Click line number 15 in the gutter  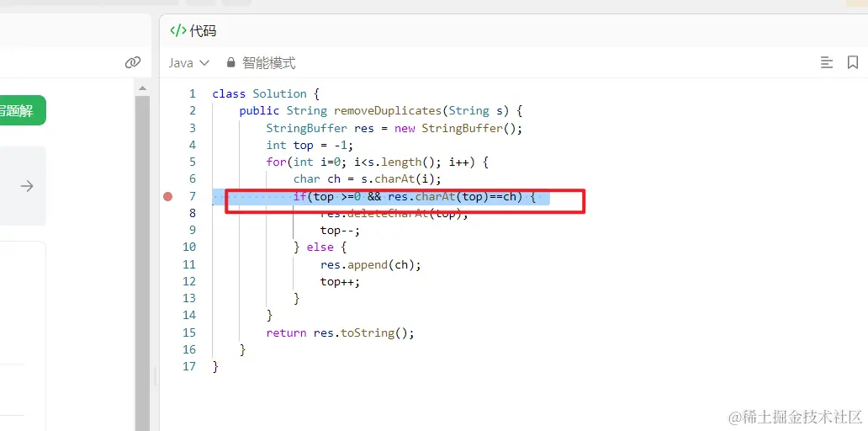pyautogui.click(x=189, y=333)
